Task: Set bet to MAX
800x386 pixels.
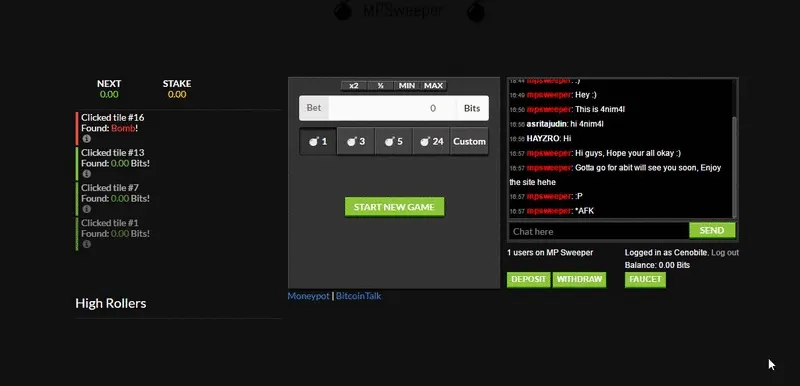Action: 434,86
